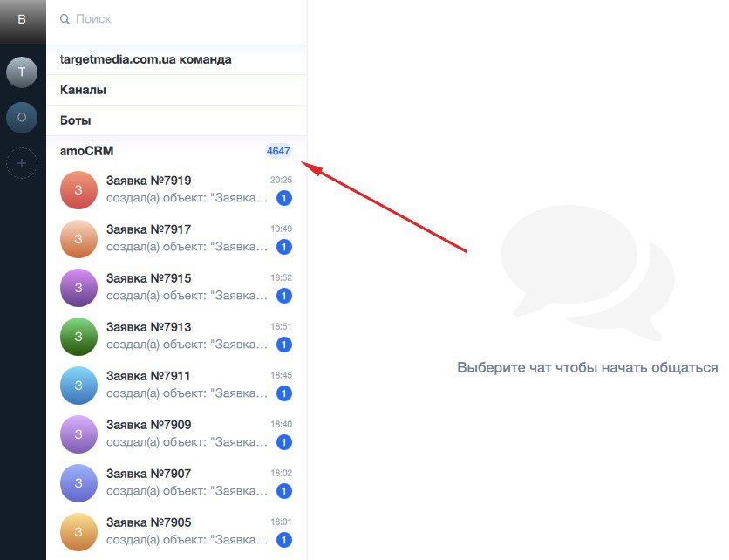
Task: Click unread badge on Заявка №7915
Action: pos(284,296)
